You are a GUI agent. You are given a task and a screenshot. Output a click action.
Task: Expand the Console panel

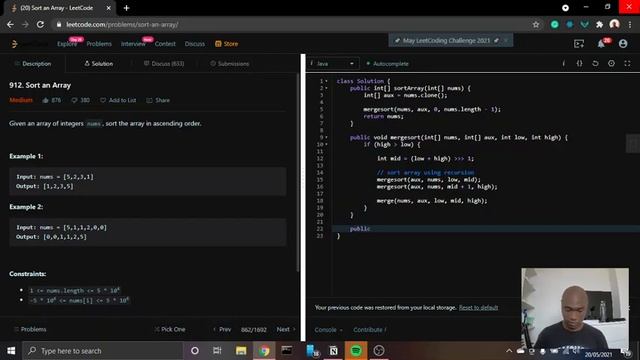(x=328, y=329)
